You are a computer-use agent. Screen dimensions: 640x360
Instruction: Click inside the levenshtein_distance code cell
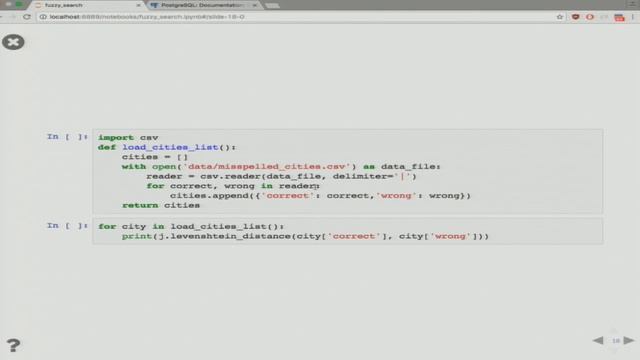coord(348,231)
